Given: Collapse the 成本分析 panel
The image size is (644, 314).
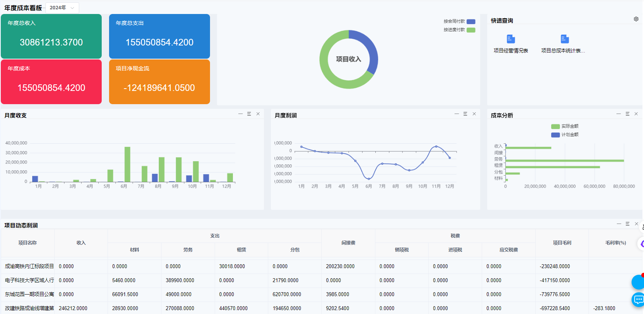Looking at the screenshot, I should click(618, 114).
